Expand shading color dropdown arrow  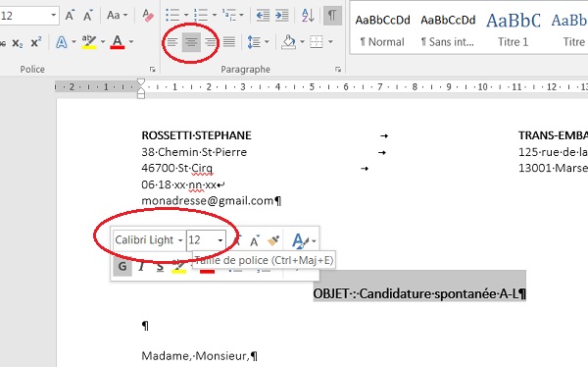(302, 42)
